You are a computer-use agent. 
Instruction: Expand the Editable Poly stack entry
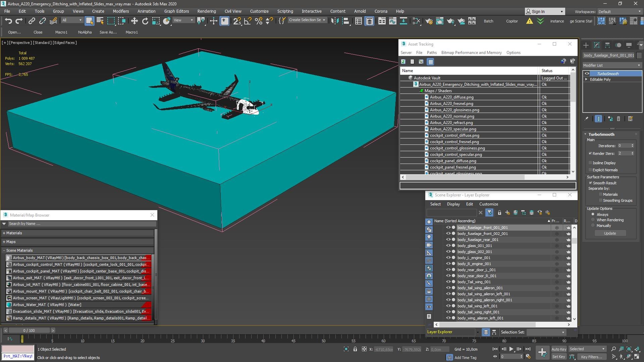pos(586,79)
